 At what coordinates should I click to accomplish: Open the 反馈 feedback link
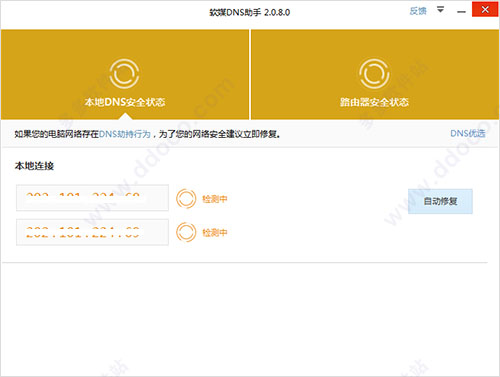(x=418, y=11)
